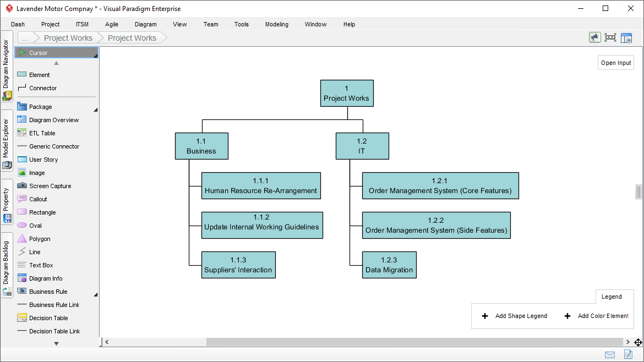Open the Property side tab

coord(7,202)
